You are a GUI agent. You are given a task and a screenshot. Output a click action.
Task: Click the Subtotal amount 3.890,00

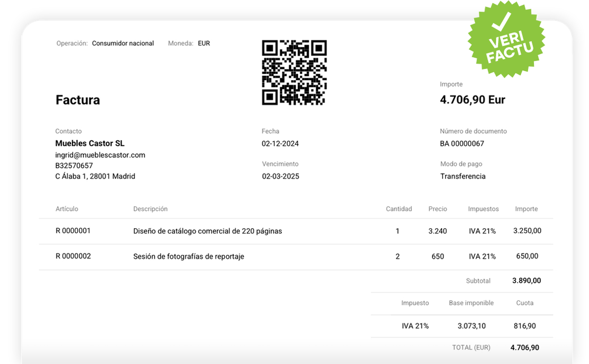click(x=526, y=281)
